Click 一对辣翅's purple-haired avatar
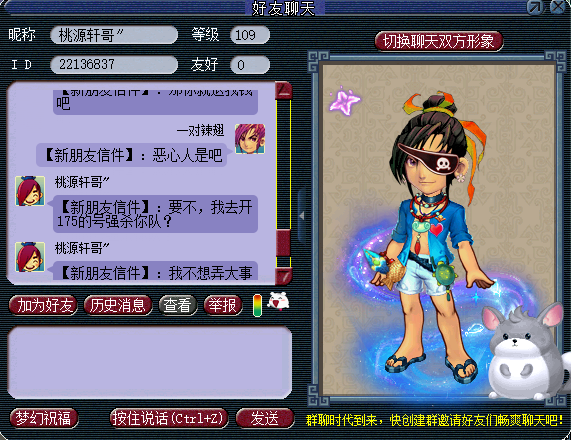 pyautogui.click(x=250, y=139)
